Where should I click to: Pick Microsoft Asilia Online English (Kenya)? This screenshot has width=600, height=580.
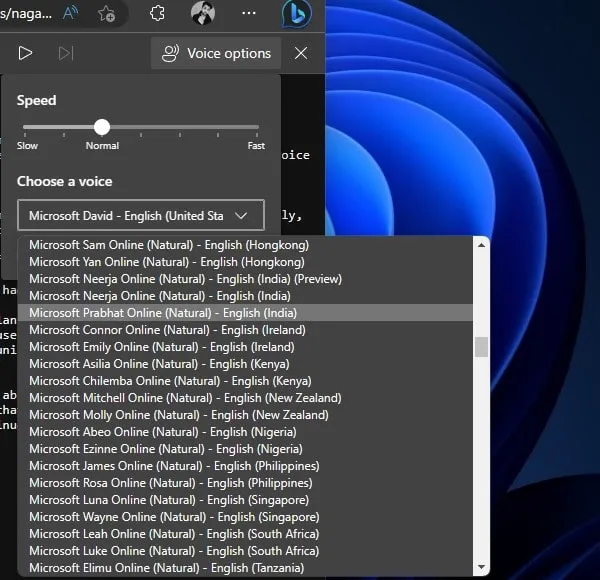pos(245,364)
